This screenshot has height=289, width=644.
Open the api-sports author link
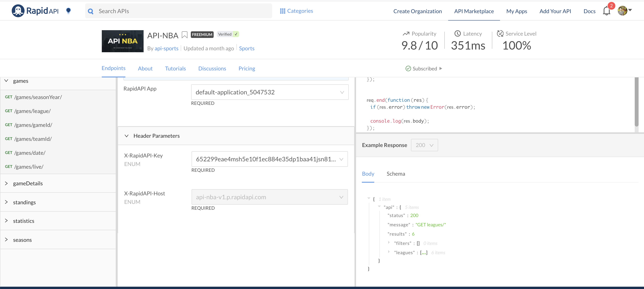[166, 48]
